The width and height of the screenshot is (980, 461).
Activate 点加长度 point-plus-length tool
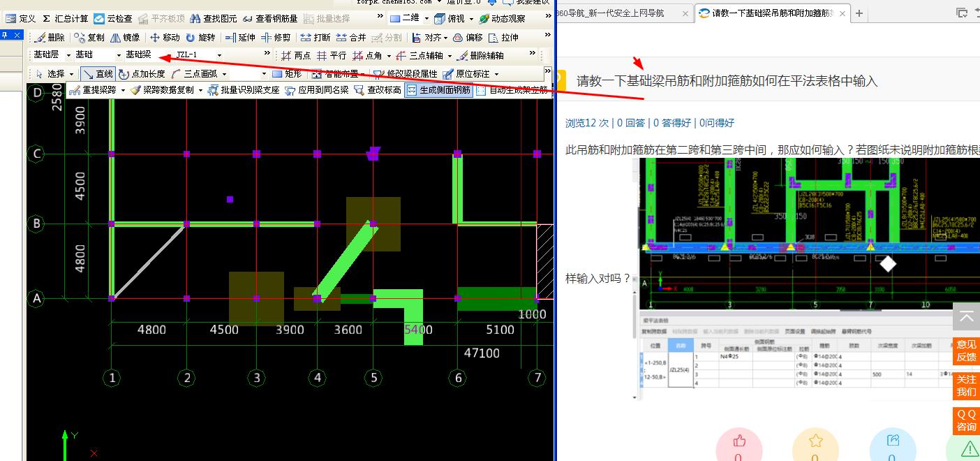142,74
